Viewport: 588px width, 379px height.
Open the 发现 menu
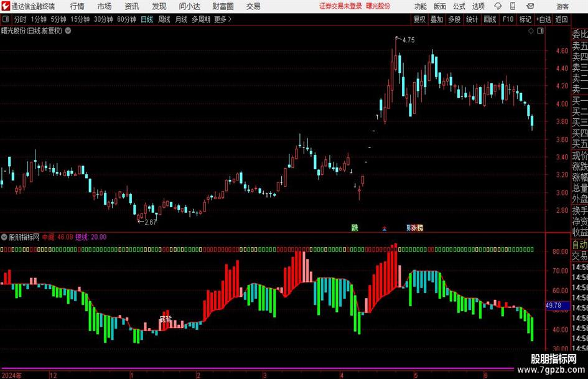[159, 6]
